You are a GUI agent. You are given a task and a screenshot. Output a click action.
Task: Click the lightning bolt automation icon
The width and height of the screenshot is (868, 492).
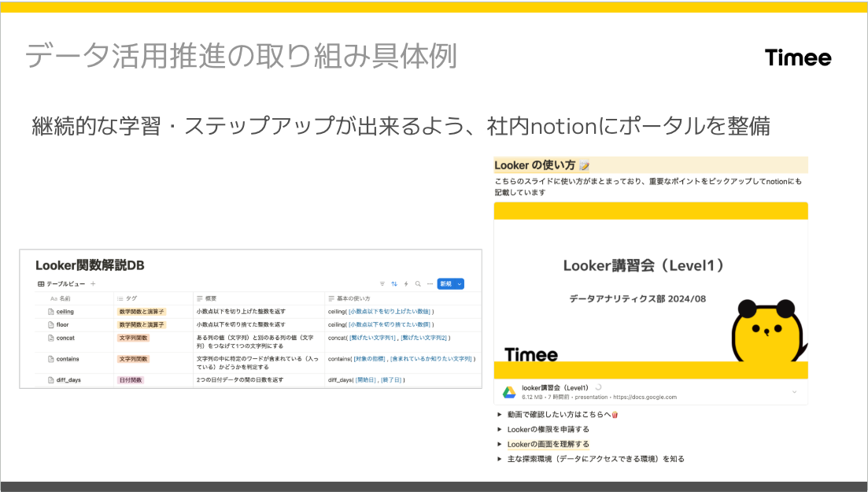406,283
